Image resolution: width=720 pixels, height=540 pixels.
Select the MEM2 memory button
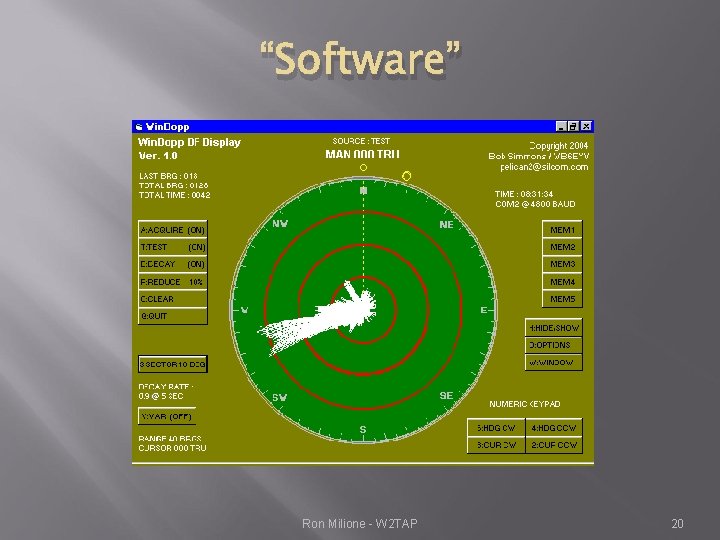(x=562, y=247)
